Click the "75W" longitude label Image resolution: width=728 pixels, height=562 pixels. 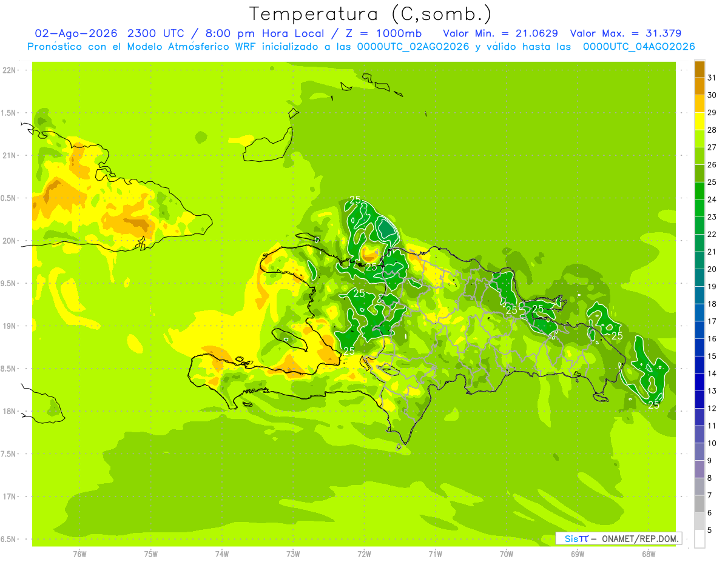click(151, 554)
